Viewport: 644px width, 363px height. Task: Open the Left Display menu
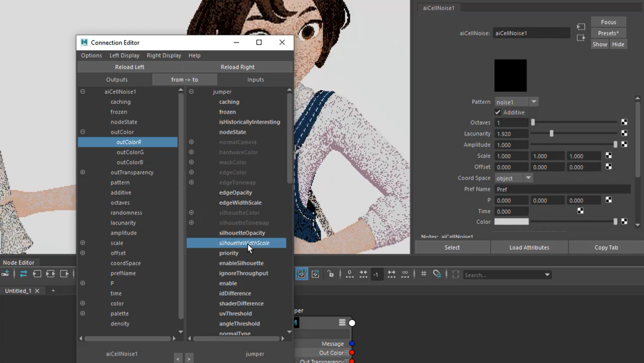124,56
